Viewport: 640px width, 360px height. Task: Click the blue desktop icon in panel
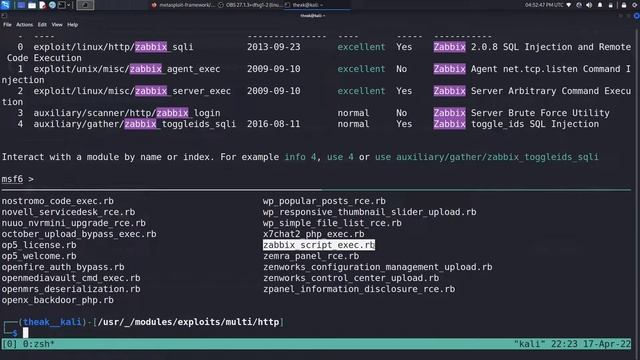[x=21, y=5]
